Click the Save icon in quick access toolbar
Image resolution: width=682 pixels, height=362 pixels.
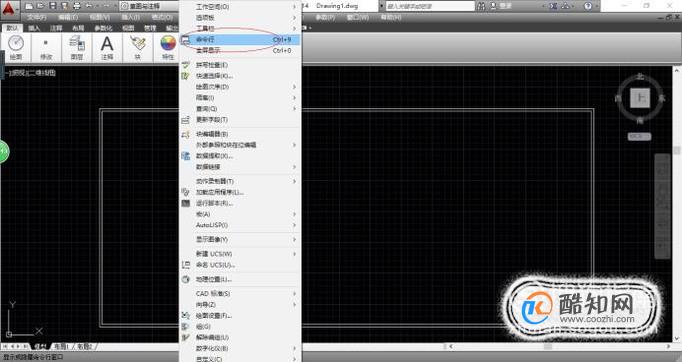[x=53, y=6]
